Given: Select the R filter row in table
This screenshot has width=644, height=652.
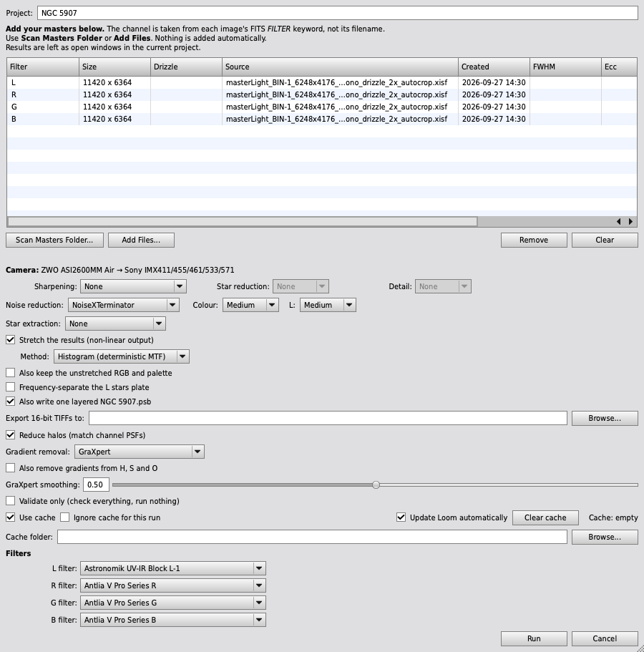Looking at the screenshot, I should click(x=322, y=94).
